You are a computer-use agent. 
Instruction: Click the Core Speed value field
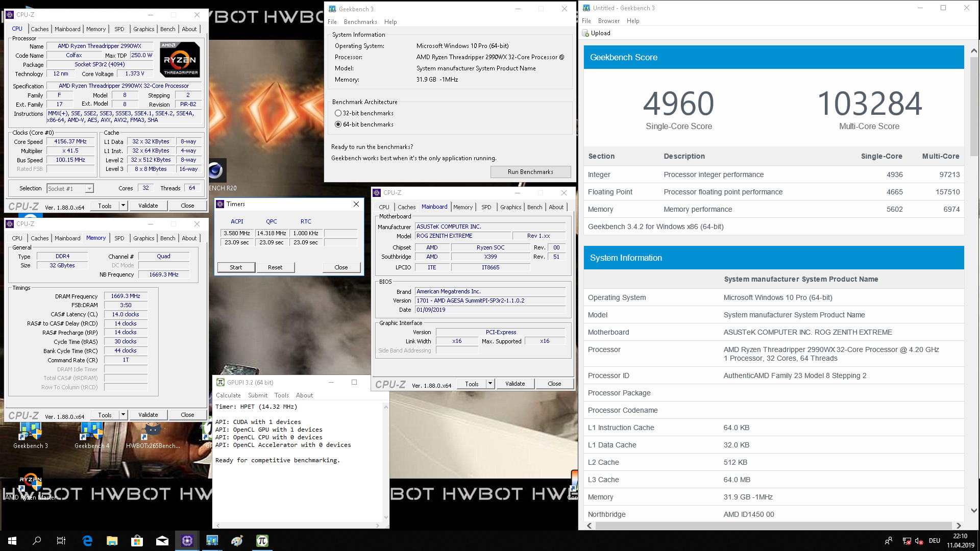(70, 142)
